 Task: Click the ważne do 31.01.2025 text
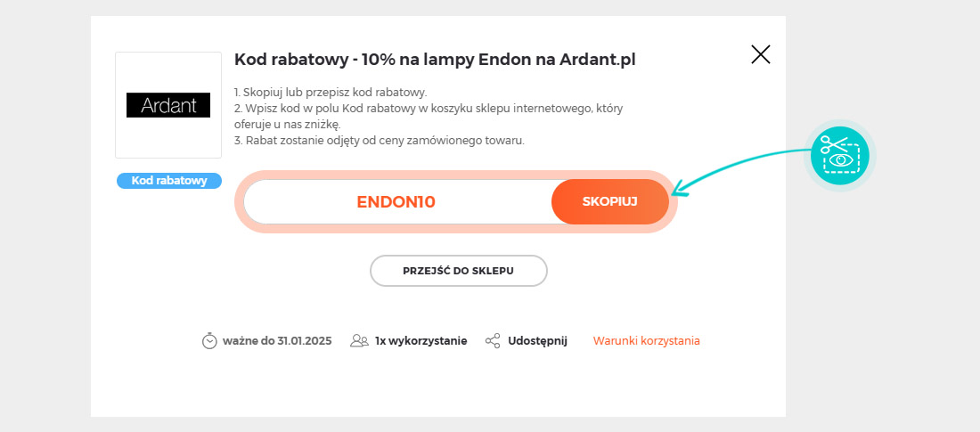click(277, 341)
